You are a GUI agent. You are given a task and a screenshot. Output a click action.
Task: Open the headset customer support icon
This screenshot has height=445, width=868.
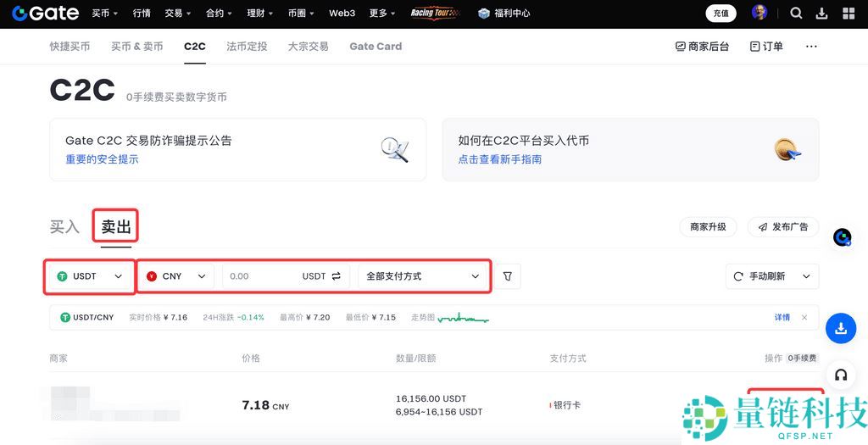coord(841,375)
